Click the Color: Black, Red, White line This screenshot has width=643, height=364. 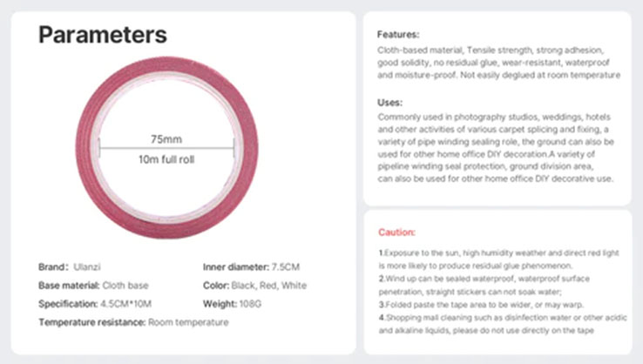coord(254,286)
